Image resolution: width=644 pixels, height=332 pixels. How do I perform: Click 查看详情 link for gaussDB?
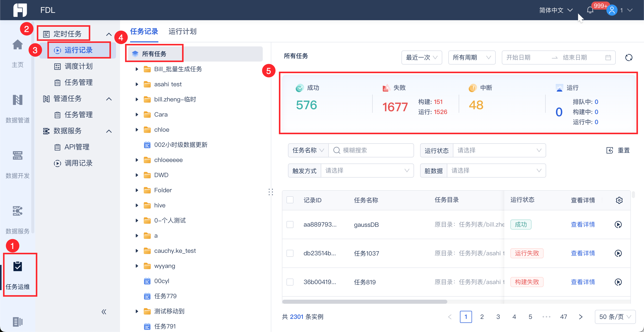coord(582,225)
